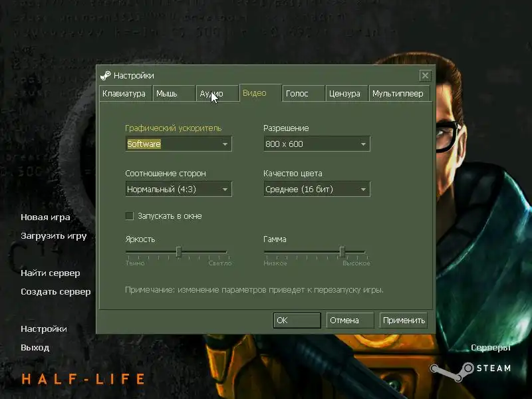Click the Гамма slider handle

click(342, 252)
